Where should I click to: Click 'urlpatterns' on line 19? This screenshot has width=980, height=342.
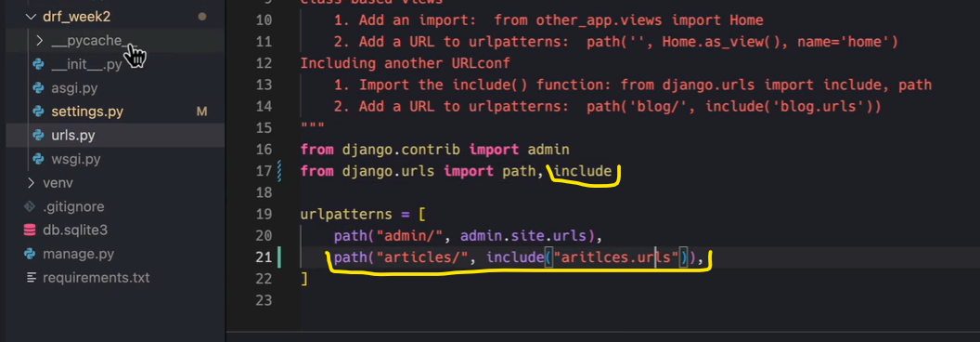click(x=346, y=215)
